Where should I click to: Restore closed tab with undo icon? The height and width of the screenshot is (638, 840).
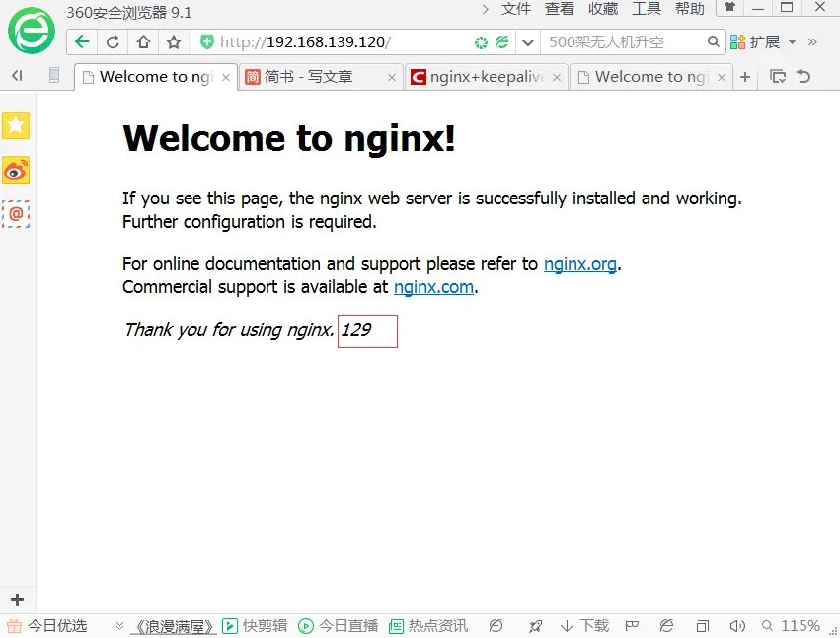tap(803, 77)
